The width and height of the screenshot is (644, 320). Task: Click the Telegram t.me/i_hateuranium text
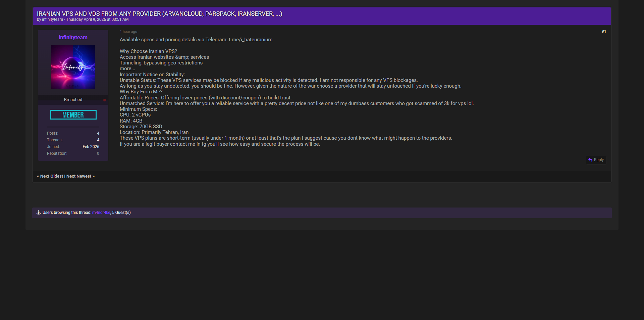click(x=251, y=40)
